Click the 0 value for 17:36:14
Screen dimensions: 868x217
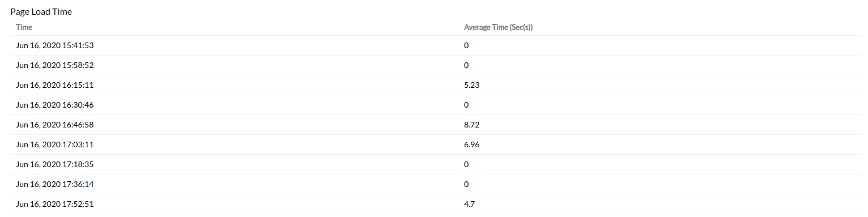click(466, 184)
